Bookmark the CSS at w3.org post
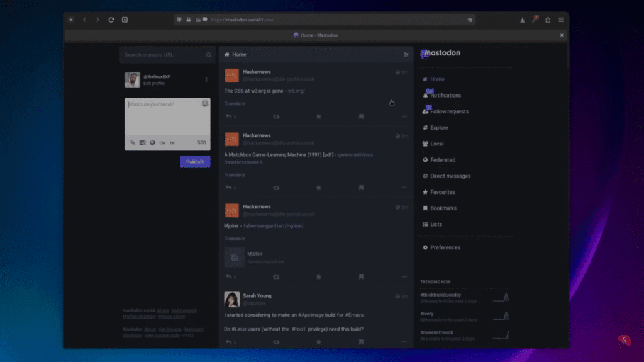 pyautogui.click(x=362, y=116)
